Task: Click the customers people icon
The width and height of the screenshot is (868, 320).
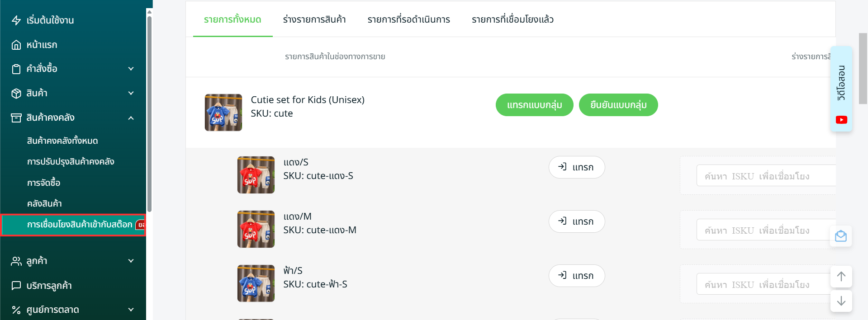Action: click(16, 261)
